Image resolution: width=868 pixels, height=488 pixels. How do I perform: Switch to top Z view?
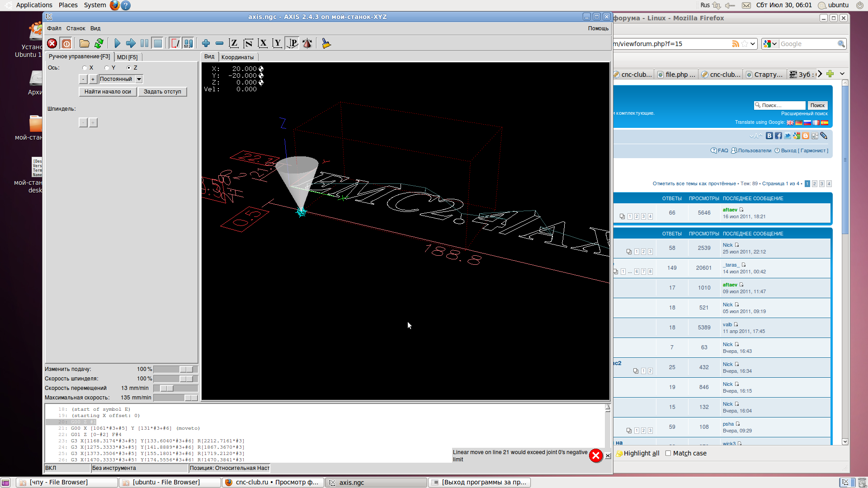233,43
